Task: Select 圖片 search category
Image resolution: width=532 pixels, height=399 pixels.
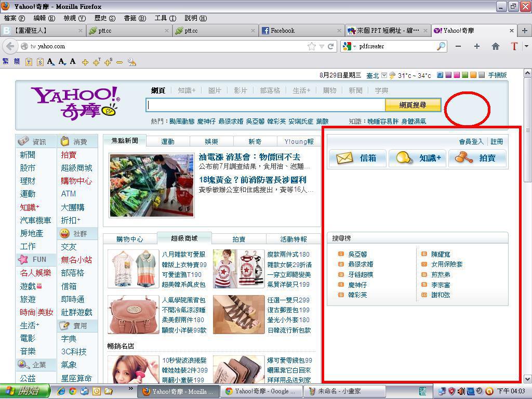Action: pos(215,90)
